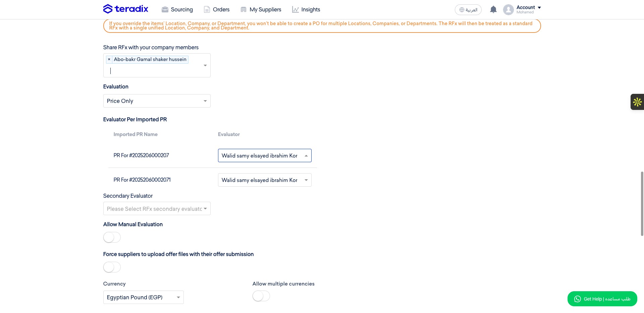Remove Abo-bakr Gamal shaker hussein tag

(109, 59)
